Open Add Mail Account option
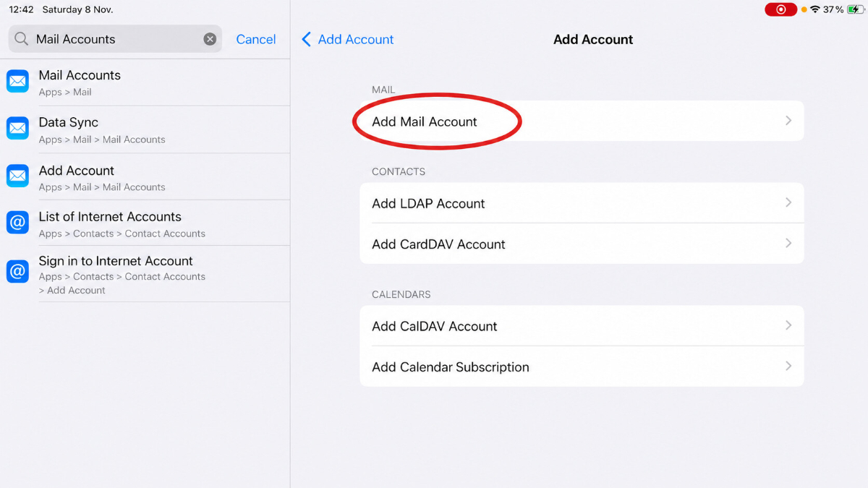The height and width of the screenshot is (488, 868). pos(582,121)
